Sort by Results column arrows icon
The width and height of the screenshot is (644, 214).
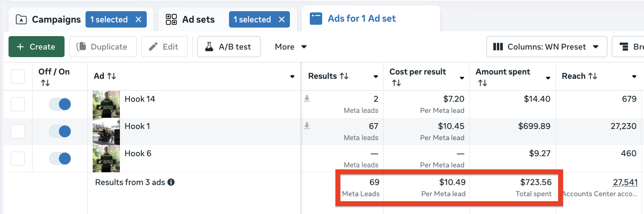tap(344, 76)
